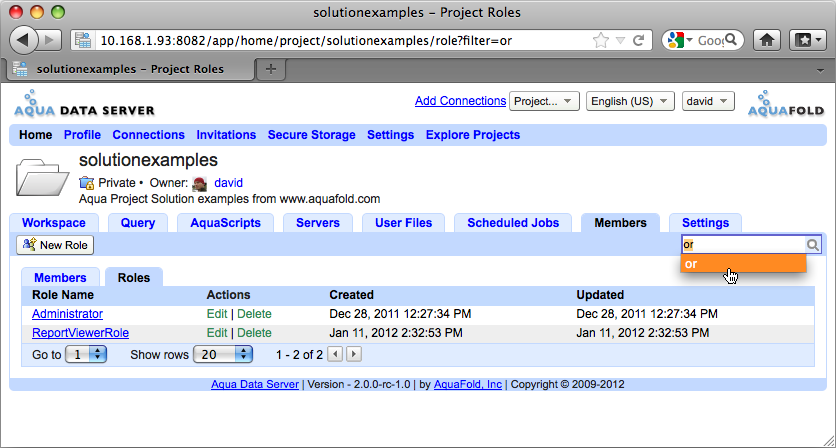Go to the next page of roles
The image size is (836, 448).
tap(353, 354)
